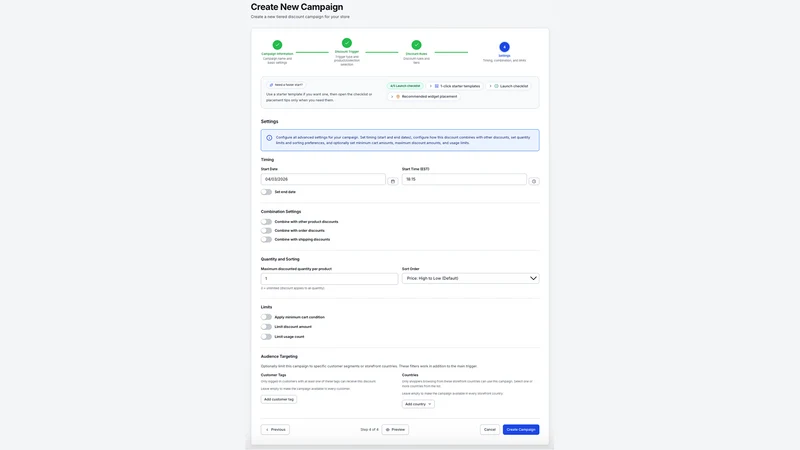This screenshot has height=450, width=800.
Task: Click the Add customer tag button
Action: coord(279,399)
